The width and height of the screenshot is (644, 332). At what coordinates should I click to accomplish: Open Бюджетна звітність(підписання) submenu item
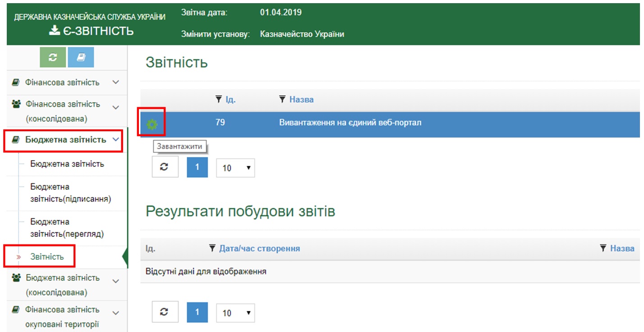[x=70, y=193]
